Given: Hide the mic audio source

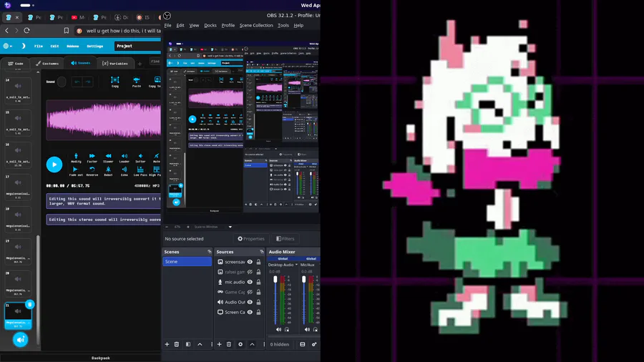Looking at the screenshot, I should pyautogui.click(x=250, y=282).
